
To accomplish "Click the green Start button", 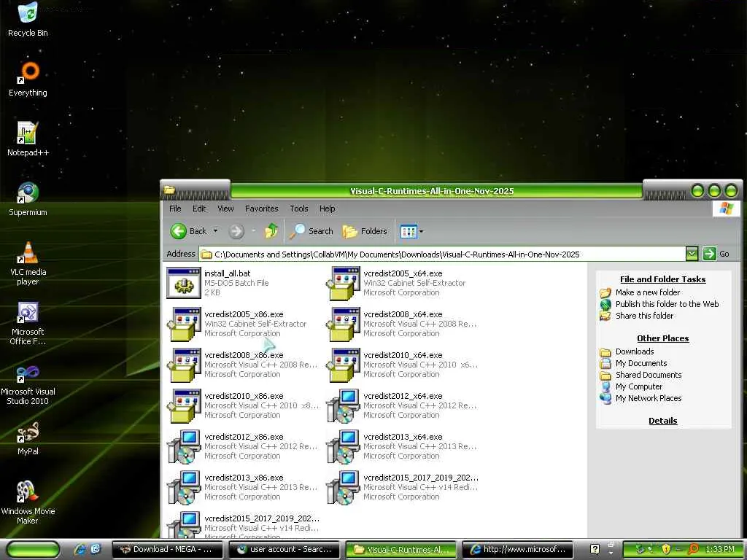I will click(x=34, y=550).
